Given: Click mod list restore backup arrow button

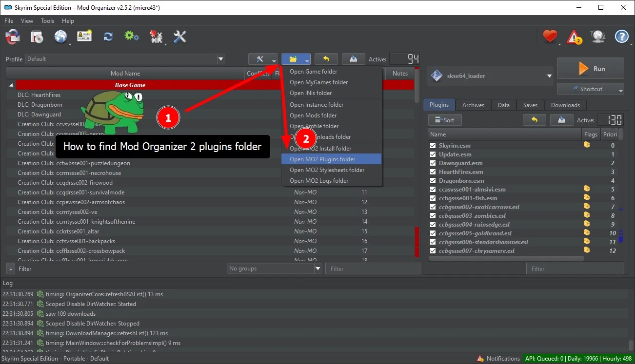Looking at the screenshot, I should [x=326, y=59].
